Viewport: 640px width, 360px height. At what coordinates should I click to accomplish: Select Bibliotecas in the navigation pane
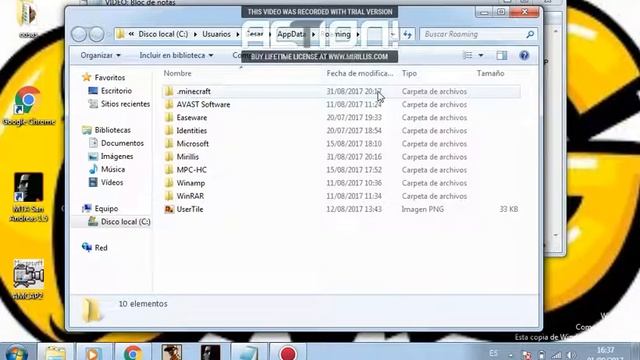click(113, 130)
